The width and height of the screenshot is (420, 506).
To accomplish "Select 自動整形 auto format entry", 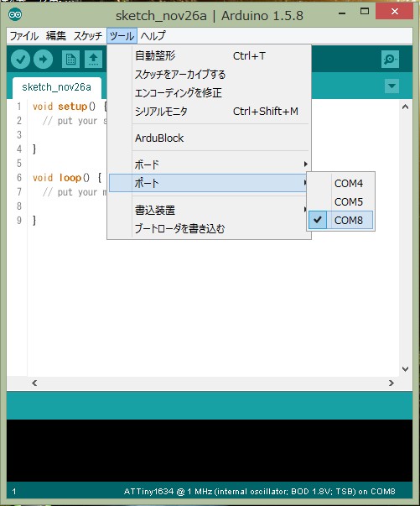I will [x=209, y=56].
